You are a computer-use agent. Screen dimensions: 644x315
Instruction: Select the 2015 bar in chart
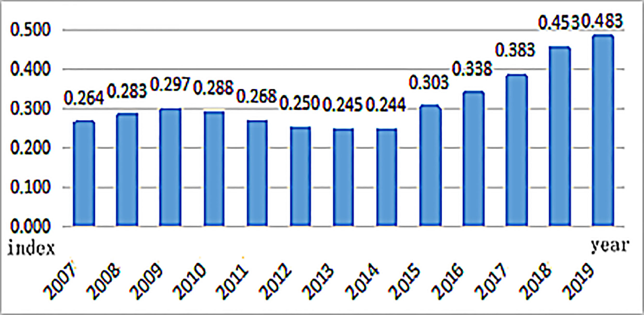coord(430,166)
